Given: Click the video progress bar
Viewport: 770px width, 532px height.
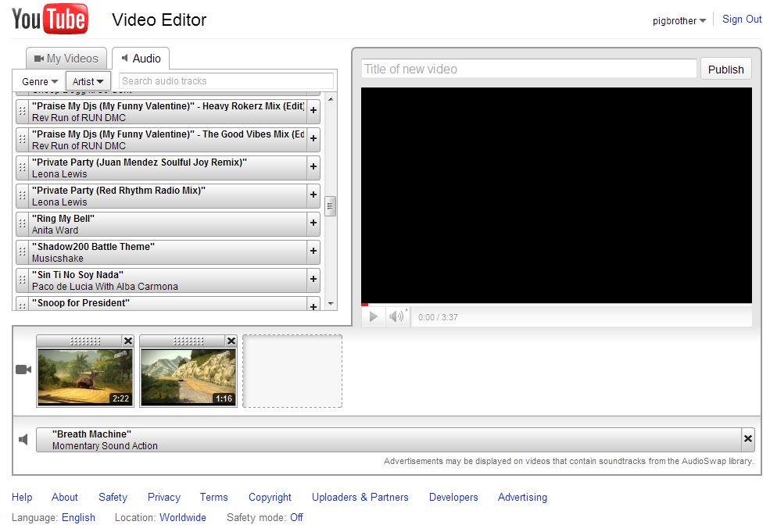Looking at the screenshot, I should click(556, 303).
